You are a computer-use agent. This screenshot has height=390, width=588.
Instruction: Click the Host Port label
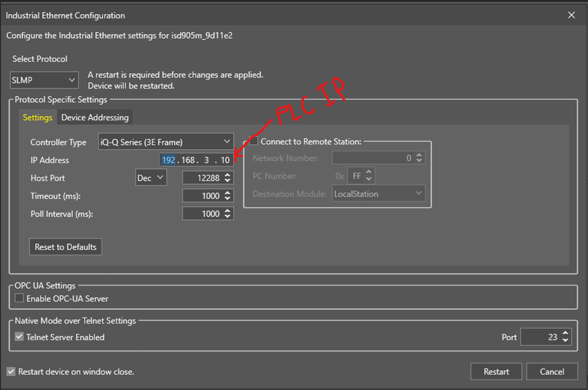click(x=48, y=178)
